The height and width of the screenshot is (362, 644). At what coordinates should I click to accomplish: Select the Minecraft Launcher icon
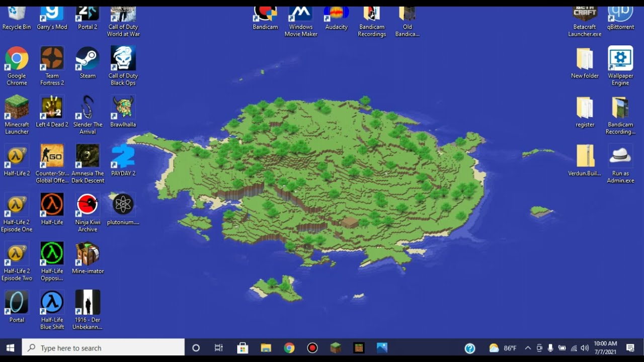(x=17, y=115)
